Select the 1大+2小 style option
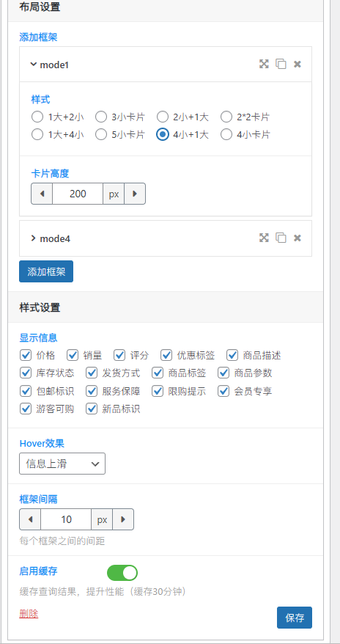Screen dimensions: 340x644 (37, 117)
